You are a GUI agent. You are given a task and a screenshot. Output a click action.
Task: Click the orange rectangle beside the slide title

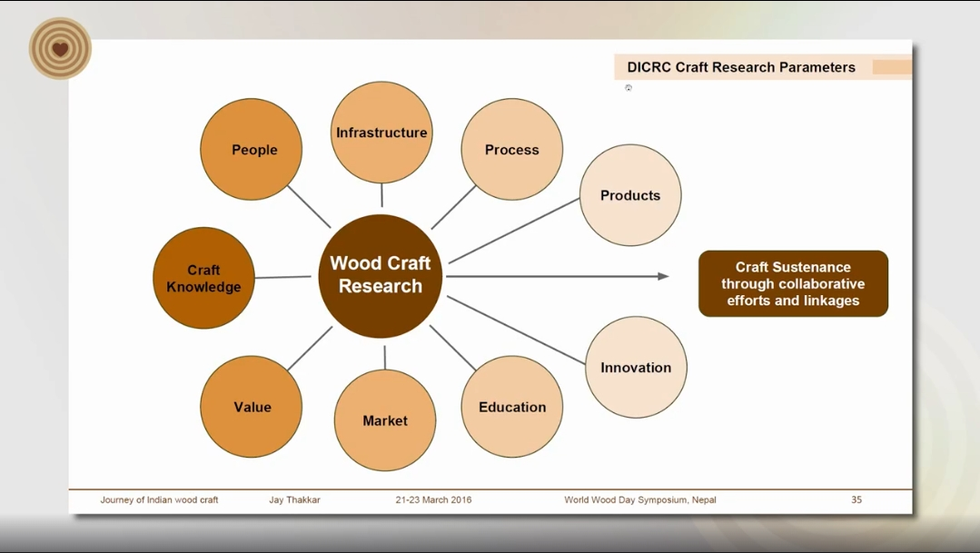pos(892,67)
